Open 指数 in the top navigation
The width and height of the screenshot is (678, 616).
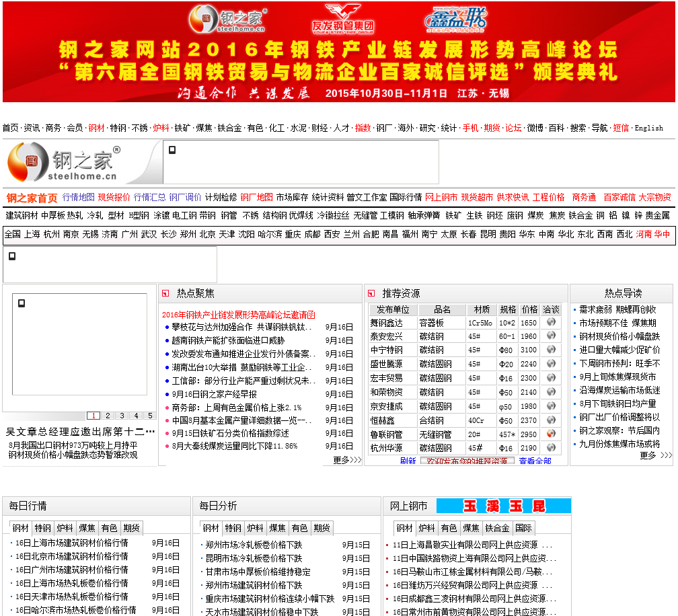coord(363,128)
